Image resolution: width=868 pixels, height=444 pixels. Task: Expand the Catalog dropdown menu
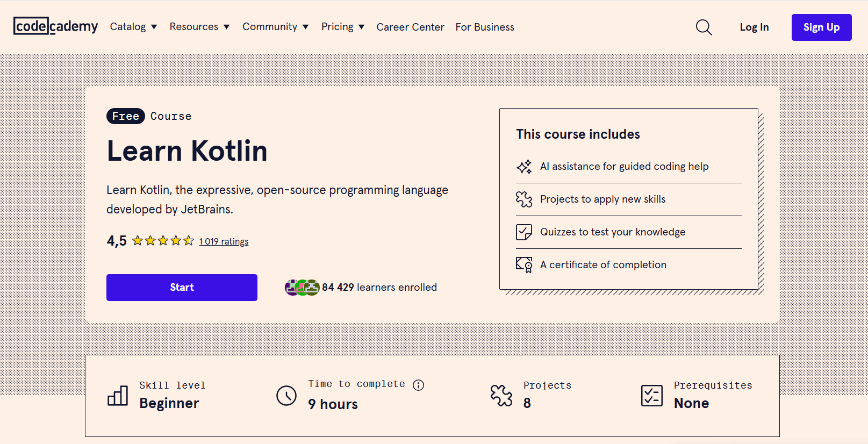[133, 27]
